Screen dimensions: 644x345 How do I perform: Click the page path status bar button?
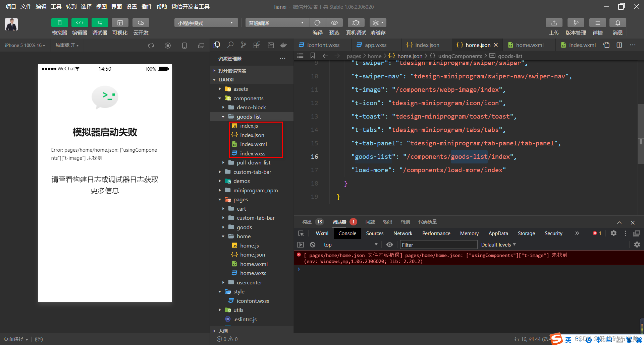[15, 339]
